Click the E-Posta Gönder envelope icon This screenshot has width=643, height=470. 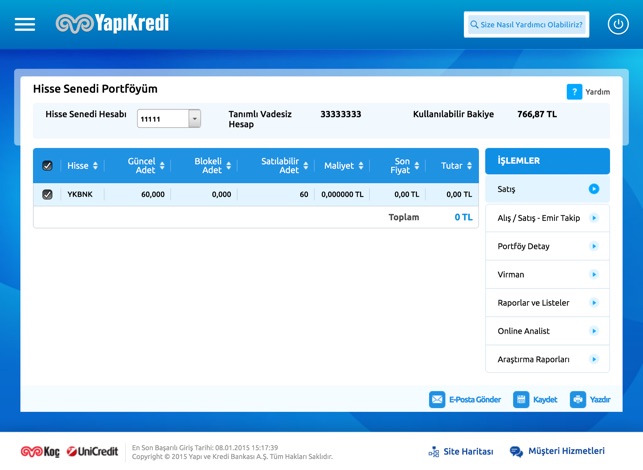[437, 399]
